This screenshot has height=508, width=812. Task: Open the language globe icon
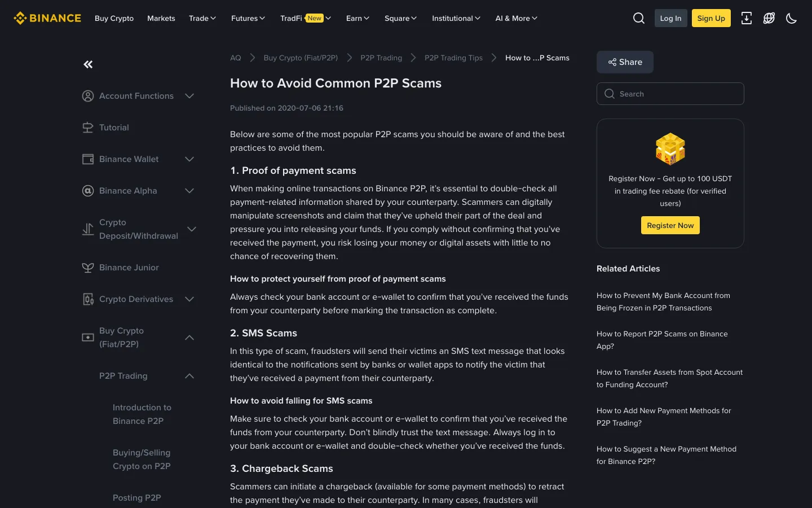point(769,18)
